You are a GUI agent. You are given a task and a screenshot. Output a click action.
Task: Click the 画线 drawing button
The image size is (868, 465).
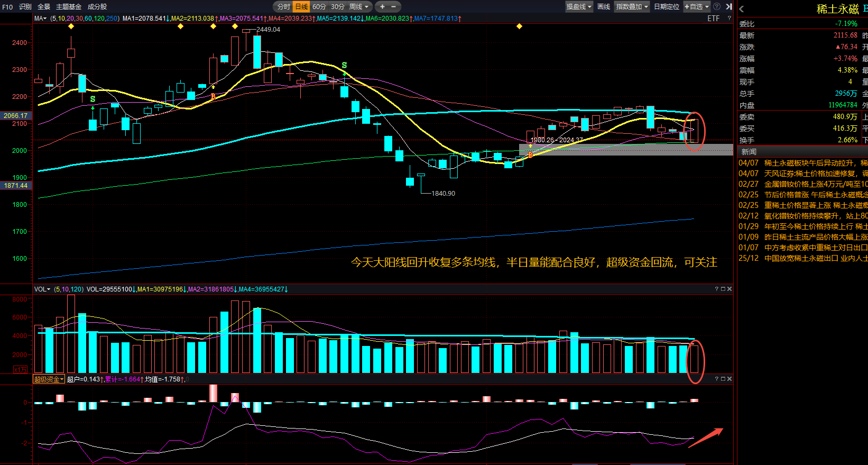pyautogui.click(x=604, y=7)
